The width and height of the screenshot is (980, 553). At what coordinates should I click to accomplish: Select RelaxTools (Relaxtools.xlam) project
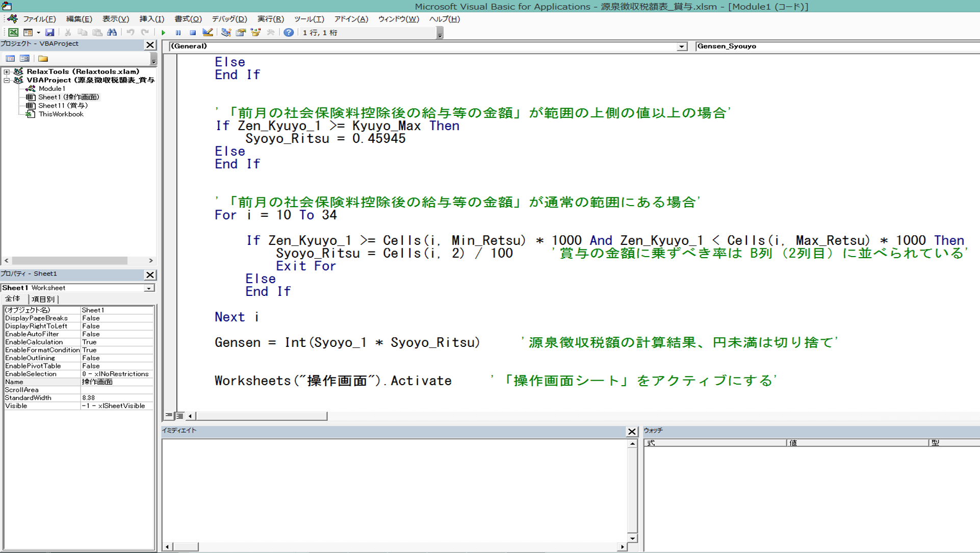pos(83,71)
